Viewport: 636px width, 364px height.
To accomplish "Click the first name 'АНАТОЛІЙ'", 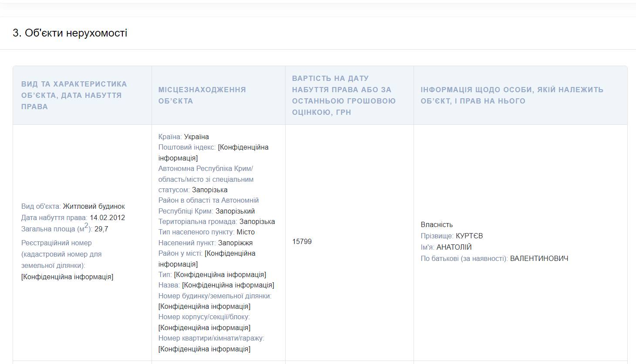I will pyautogui.click(x=454, y=247).
